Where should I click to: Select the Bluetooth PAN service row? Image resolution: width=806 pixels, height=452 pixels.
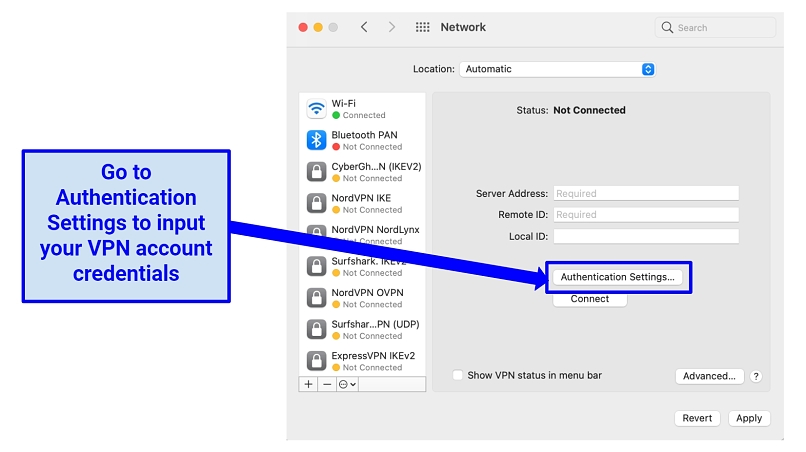[x=362, y=140]
